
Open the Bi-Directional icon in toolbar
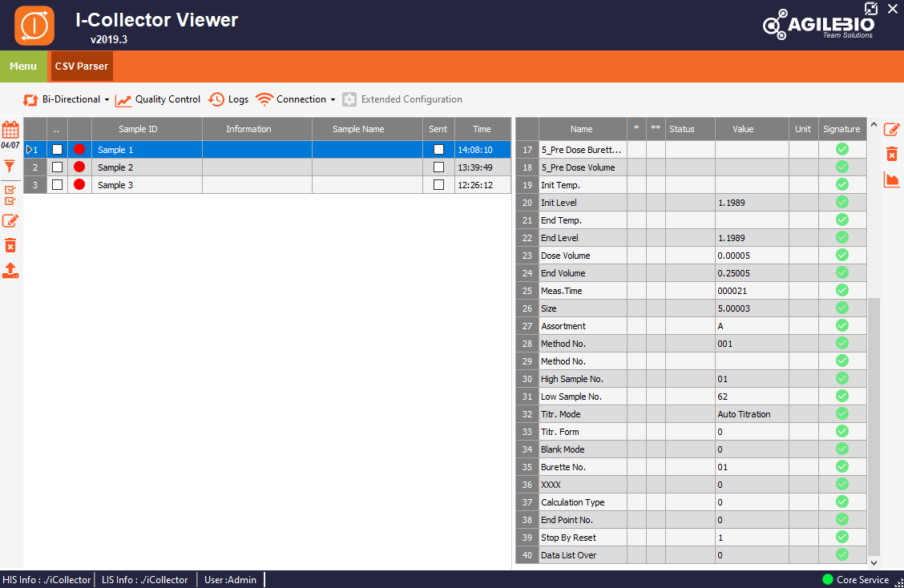pos(30,99)
